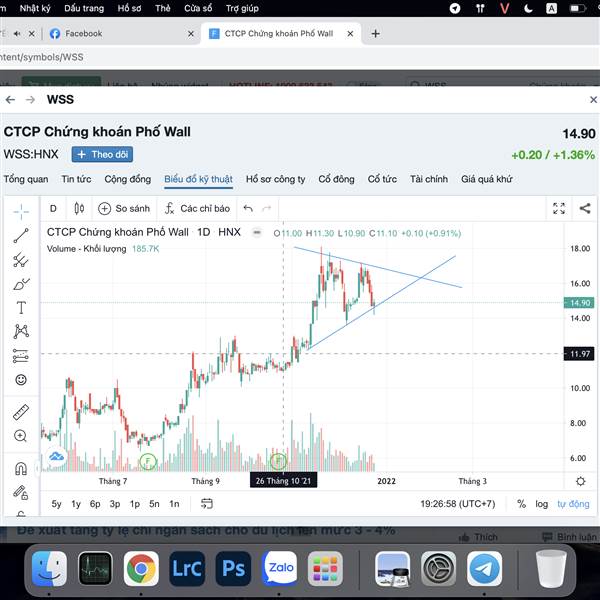Image resolution: width=600 pixels, height=600 pixels.
Task: Go back in WSS panel
Action: pyautogui.click(x=10, y=100)
